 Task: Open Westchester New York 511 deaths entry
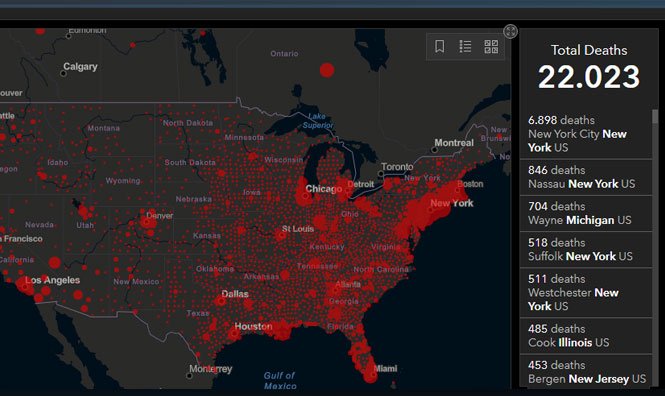[x=586, y=293]
